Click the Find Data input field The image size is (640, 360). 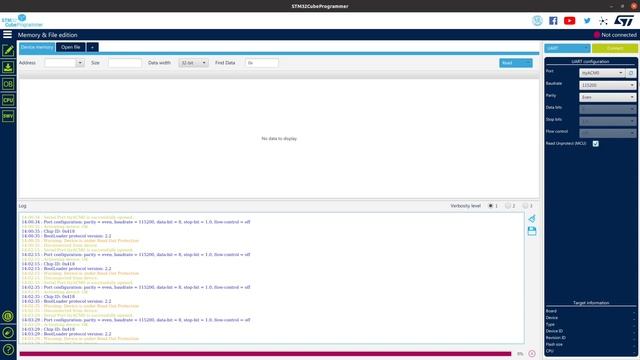tap(262, 63)
